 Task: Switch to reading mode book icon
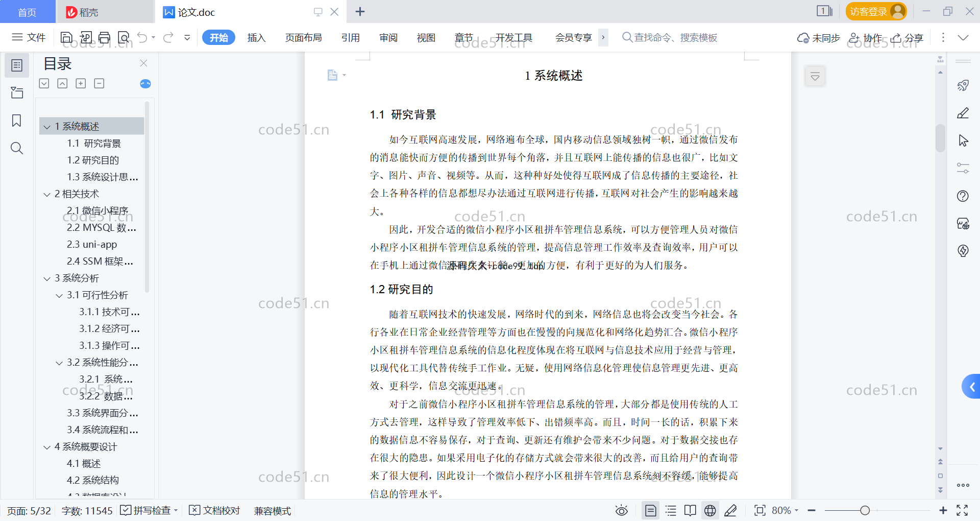(690, 510)
